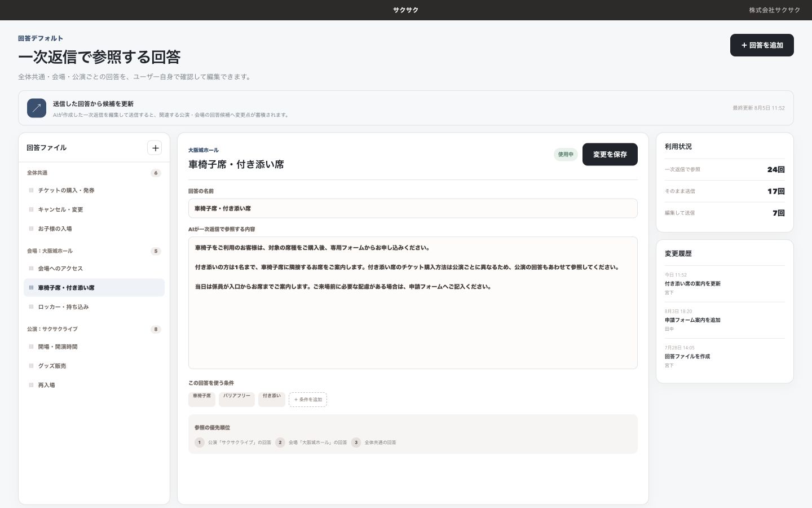
Task: Click count badge 6 in 全体共通 section
Action: (156, 173)
